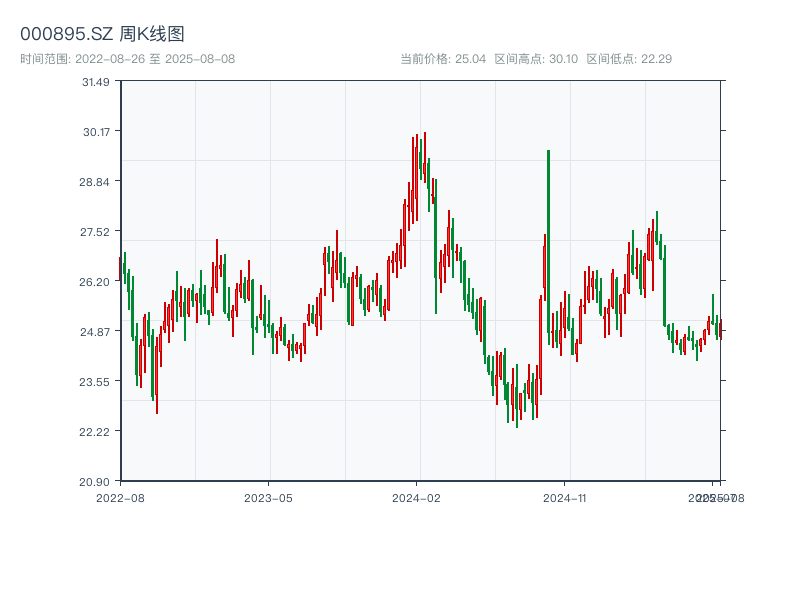Click the x-axis label 2022-08
800x600 pixels.
pyautogui.click(x=120, y=498)
